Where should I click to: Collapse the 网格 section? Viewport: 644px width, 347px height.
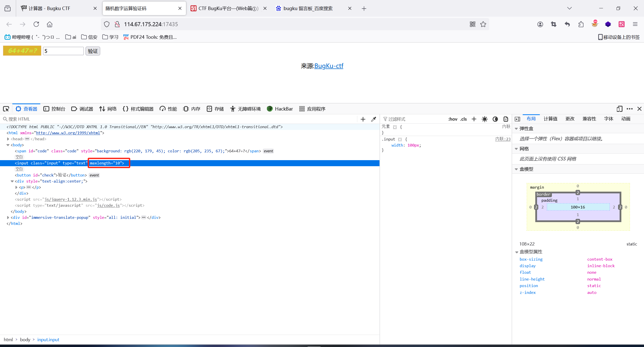tap(516, 149)
